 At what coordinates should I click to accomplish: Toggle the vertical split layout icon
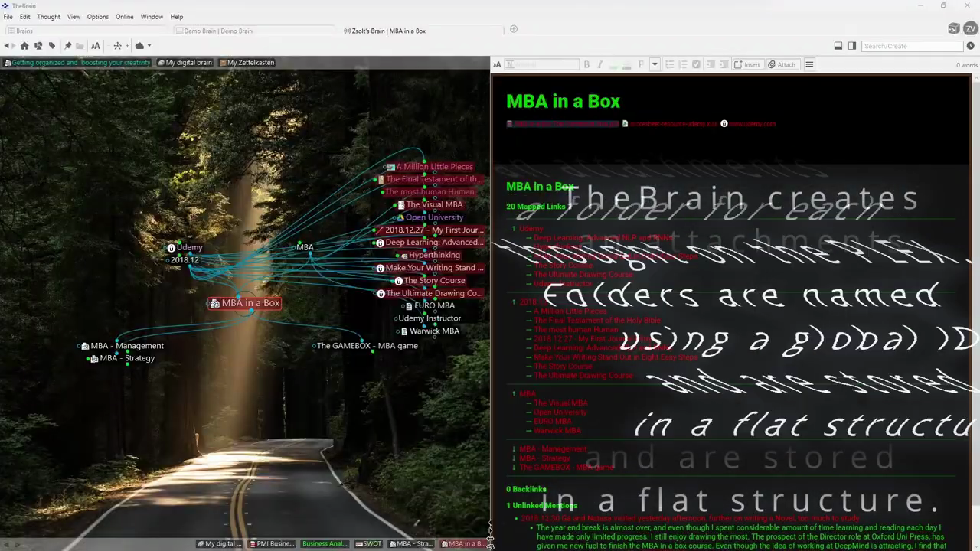pos(852,46)
